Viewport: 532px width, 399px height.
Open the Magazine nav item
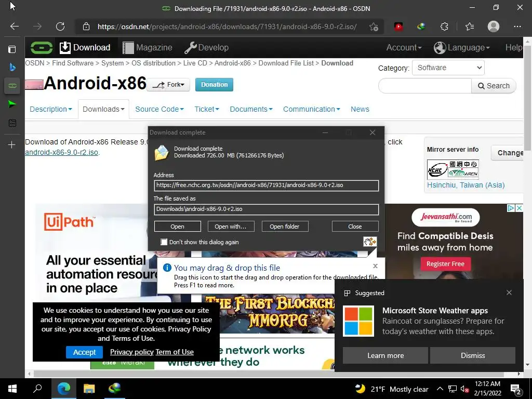click(x=147, y=47)
